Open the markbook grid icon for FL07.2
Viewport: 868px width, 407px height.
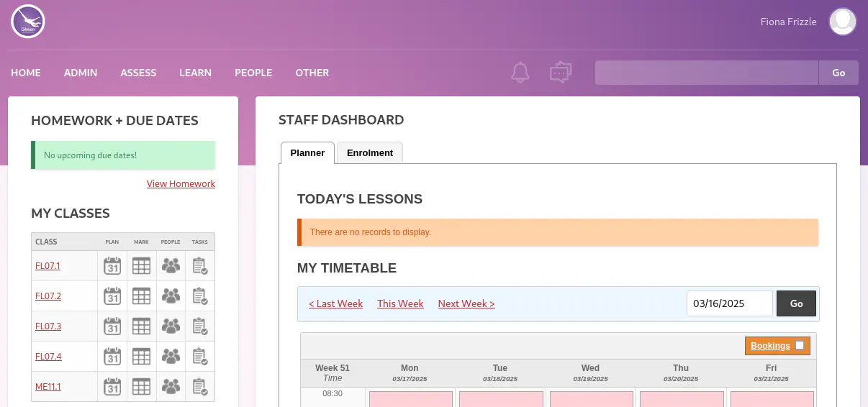141,296
